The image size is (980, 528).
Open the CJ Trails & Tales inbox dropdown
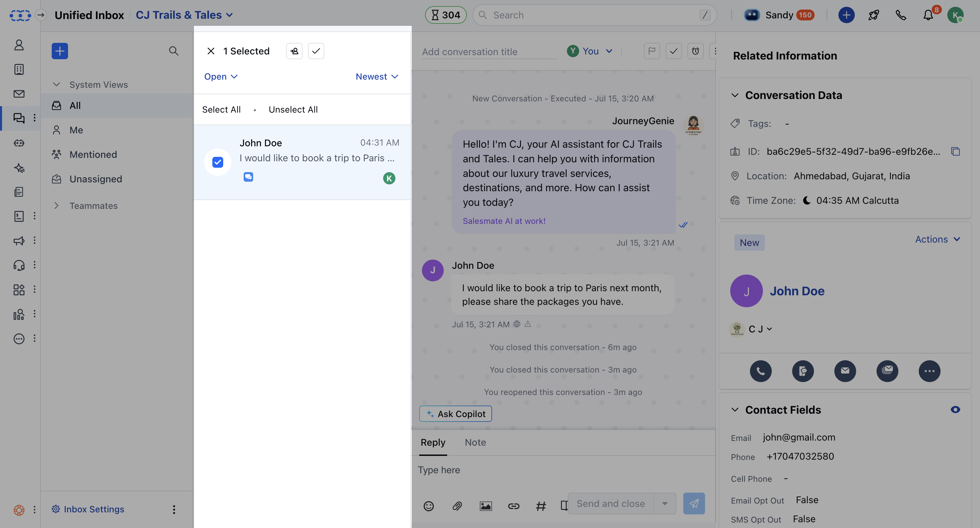tap(184, 15)
